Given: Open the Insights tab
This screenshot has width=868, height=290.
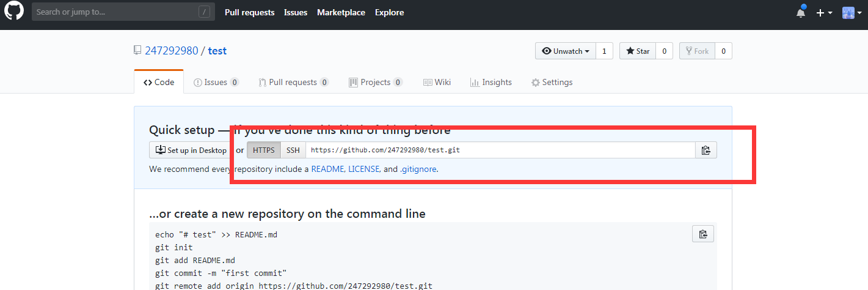Looking at the screenshot, I should click(491, 82).
